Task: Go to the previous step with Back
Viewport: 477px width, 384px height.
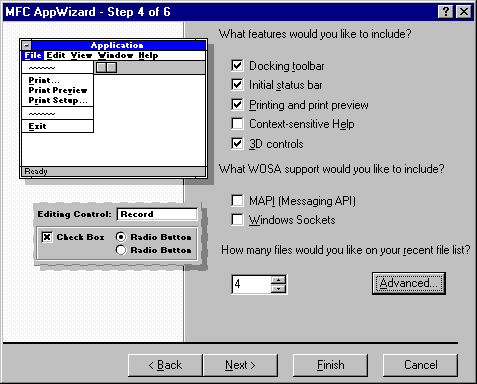Action: pyautogui.click(x=165, y=365)
